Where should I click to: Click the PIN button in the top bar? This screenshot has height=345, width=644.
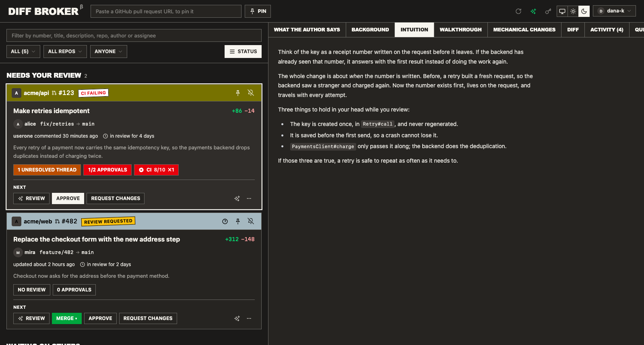tap(258, 11)
